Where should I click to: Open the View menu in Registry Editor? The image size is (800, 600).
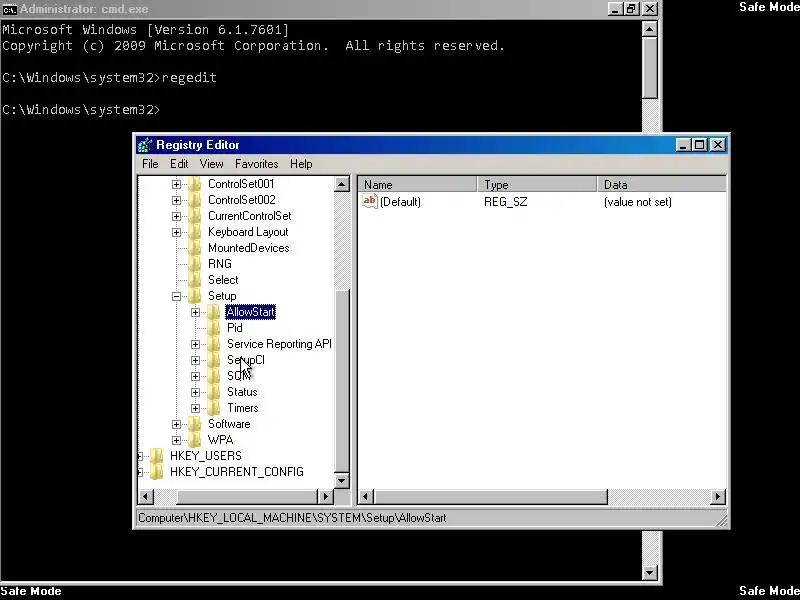click(x=211, y=164)
